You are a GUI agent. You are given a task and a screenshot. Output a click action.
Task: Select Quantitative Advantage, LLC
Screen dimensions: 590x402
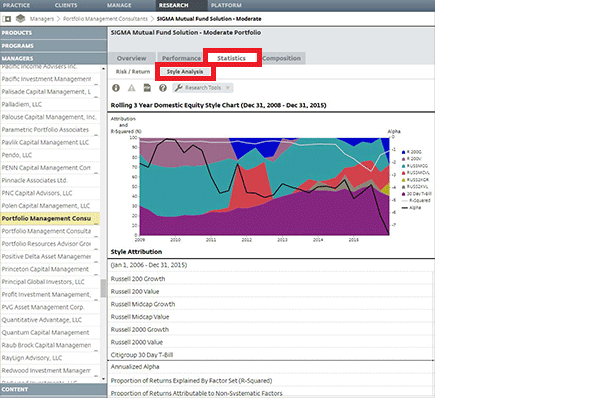[50, 320]
